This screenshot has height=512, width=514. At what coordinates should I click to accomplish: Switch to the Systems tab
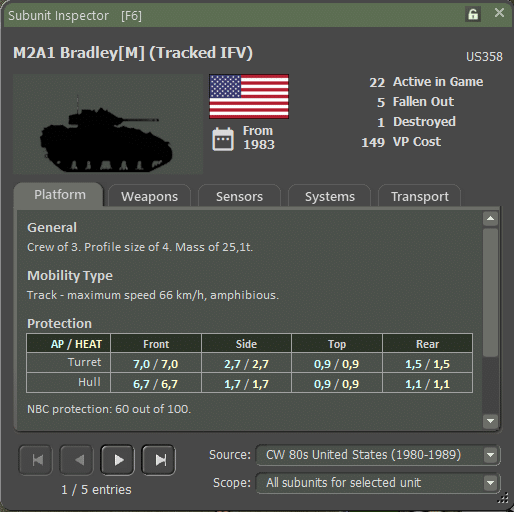(x=330, y=196)
